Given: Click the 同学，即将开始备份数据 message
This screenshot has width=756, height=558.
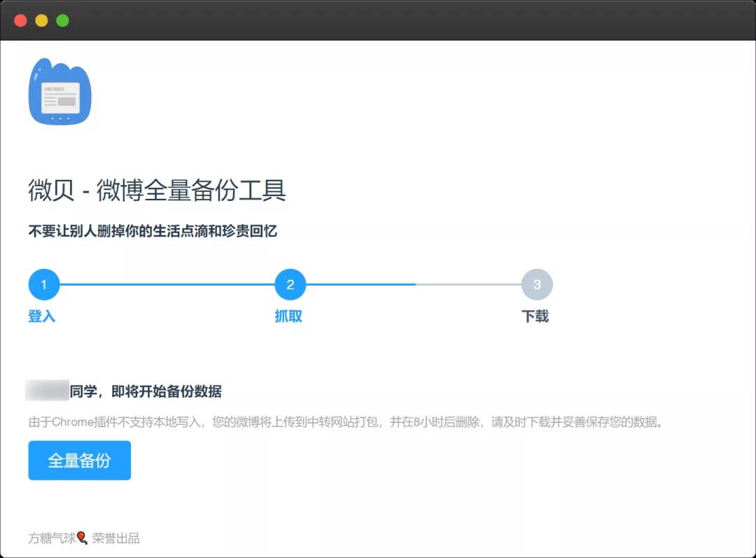Looking at the screenshot, I should pos(146,391).
